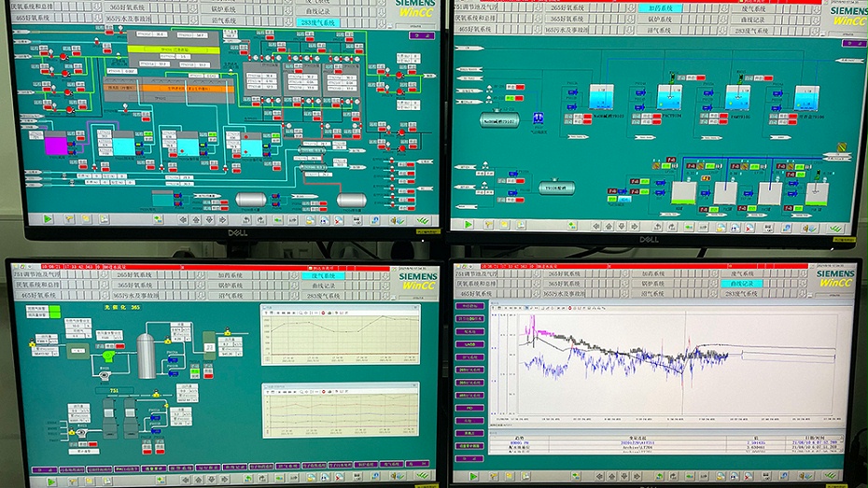This screenshot has height=488, width=868.
Task: Open highlighted 283废气系统 tab on top-left monitor
Action: [x=317, y=22]
